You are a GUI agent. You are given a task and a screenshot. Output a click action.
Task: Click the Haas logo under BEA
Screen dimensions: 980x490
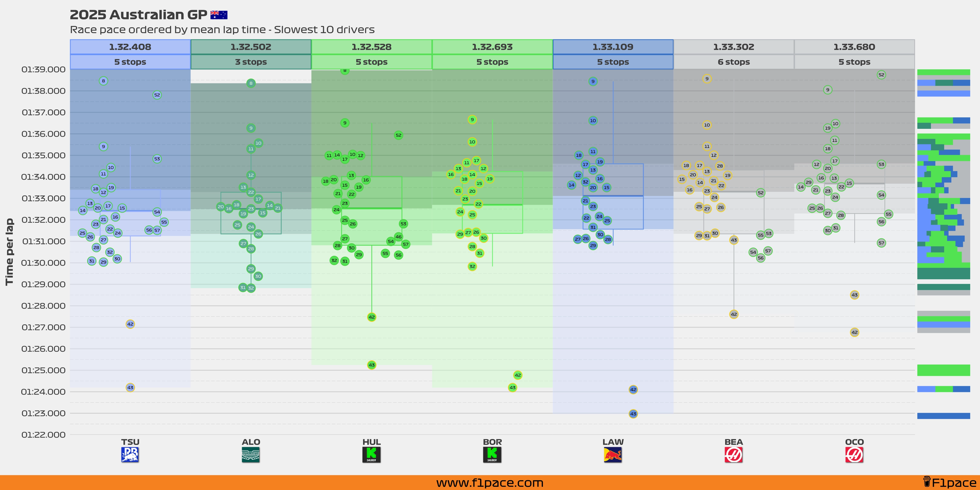click(734, 455)
